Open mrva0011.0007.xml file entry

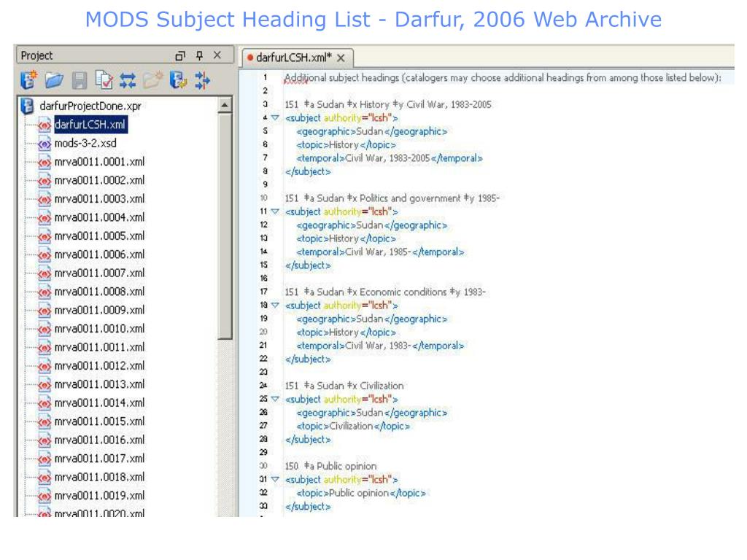pyautogui.click(x=99, y=273)
